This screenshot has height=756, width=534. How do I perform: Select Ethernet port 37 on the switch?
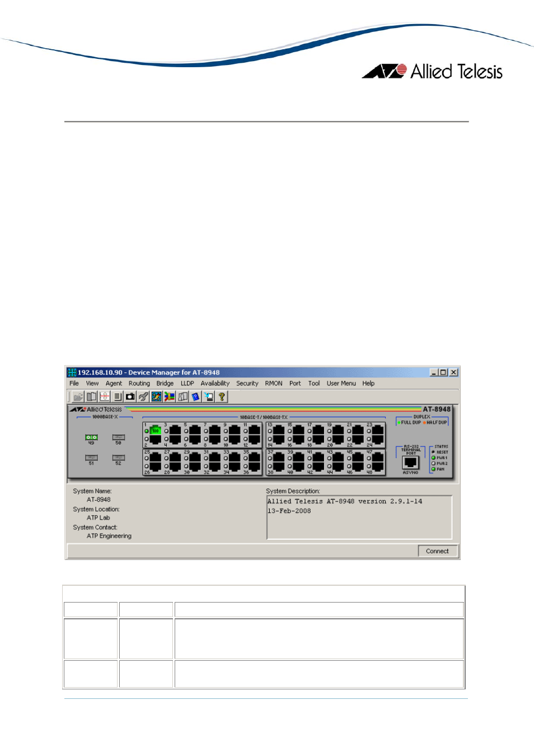[x=279, y=457]
